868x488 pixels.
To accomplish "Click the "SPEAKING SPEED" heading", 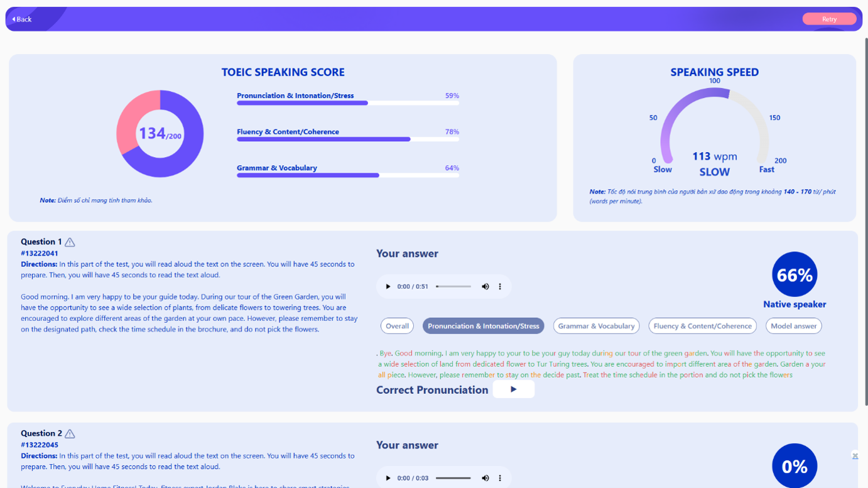I will (715, 72).
